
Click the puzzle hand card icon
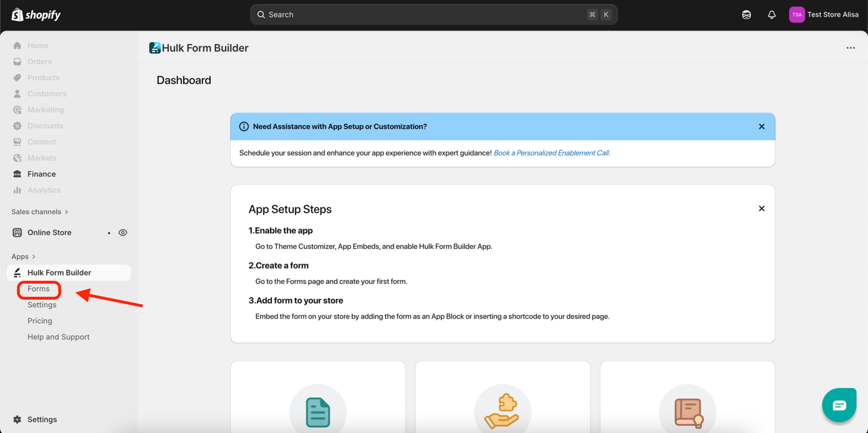[502, 411]
